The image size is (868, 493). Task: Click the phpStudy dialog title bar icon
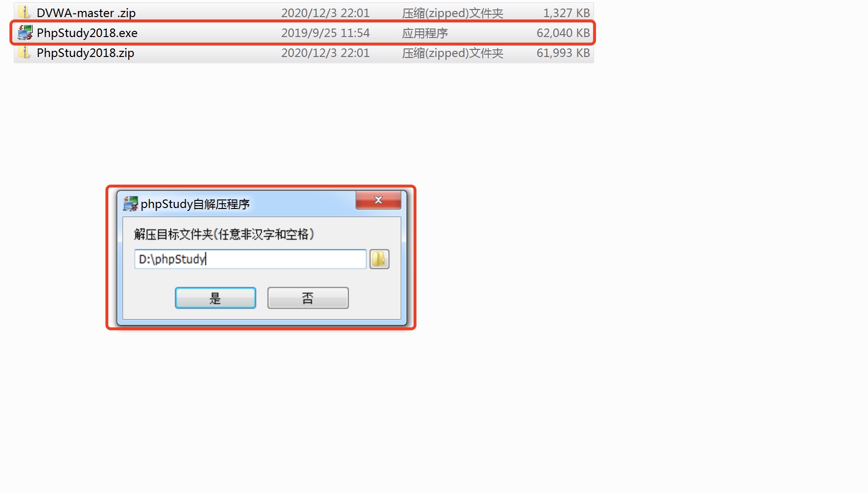(131, 204)
